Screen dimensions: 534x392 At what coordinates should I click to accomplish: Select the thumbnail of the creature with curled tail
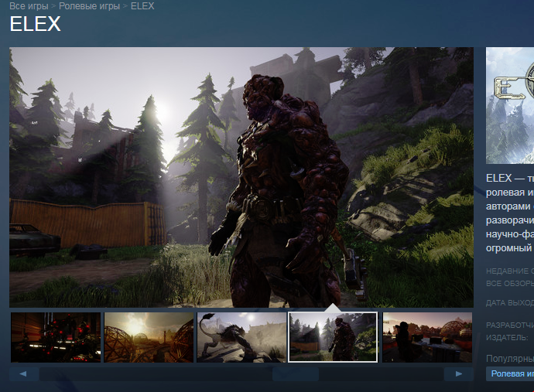241,337
